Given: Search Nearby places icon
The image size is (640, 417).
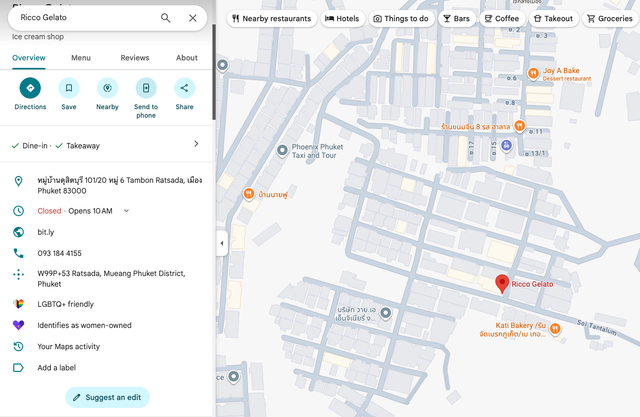Looking at the screenshot, I should pyautogui.click(x=107, y=88).
